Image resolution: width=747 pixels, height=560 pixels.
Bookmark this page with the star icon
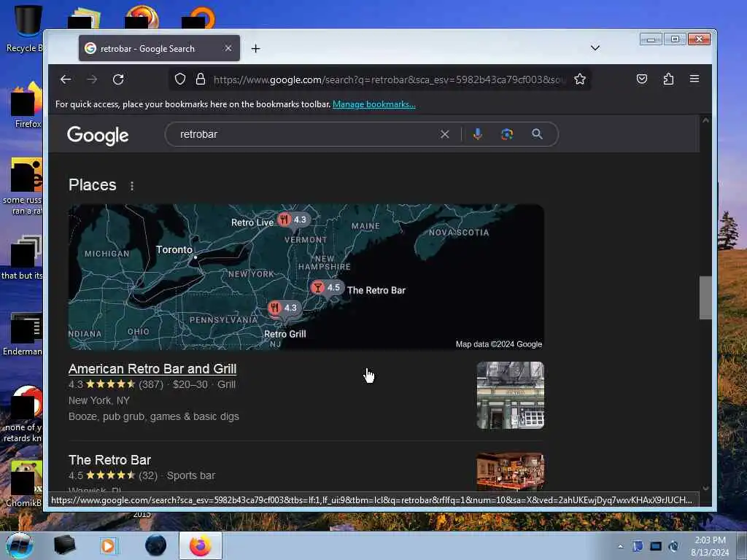click(580, 79)
